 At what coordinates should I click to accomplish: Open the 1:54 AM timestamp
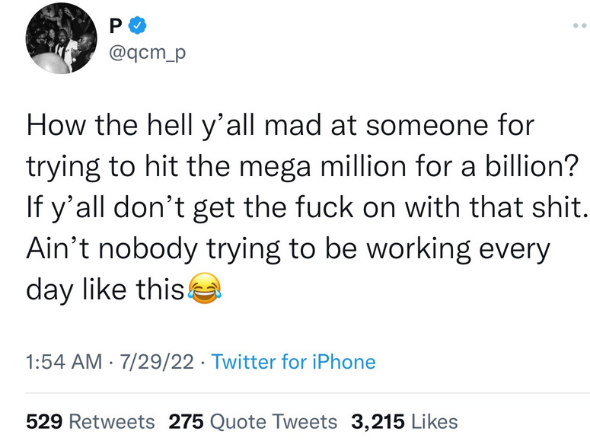pos(64,362)
